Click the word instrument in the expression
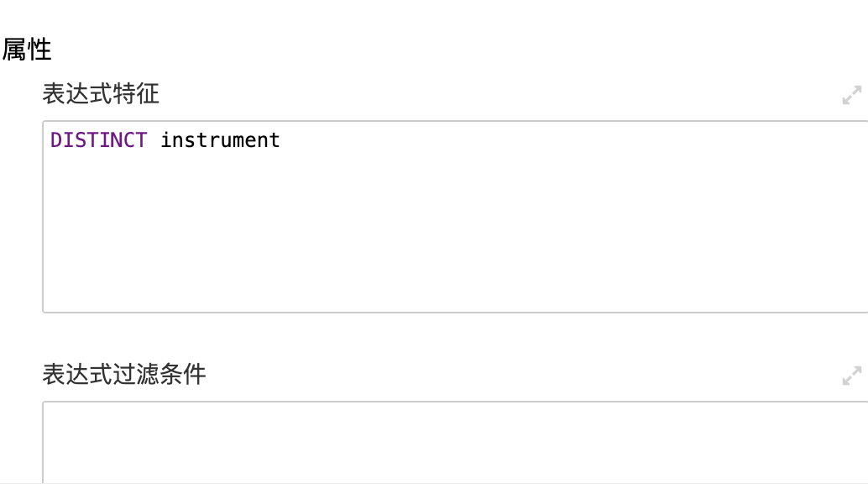The width and height of the screenshot is (868, 484). [x=220, y=139]
